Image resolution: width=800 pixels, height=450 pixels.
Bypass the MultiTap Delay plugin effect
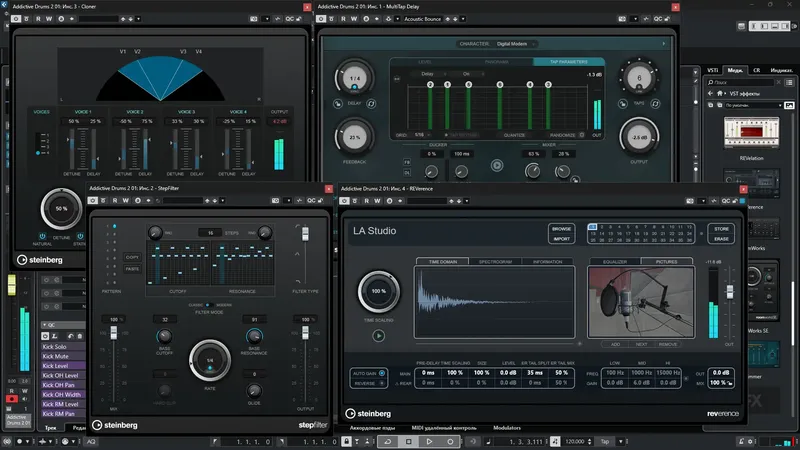332,19
